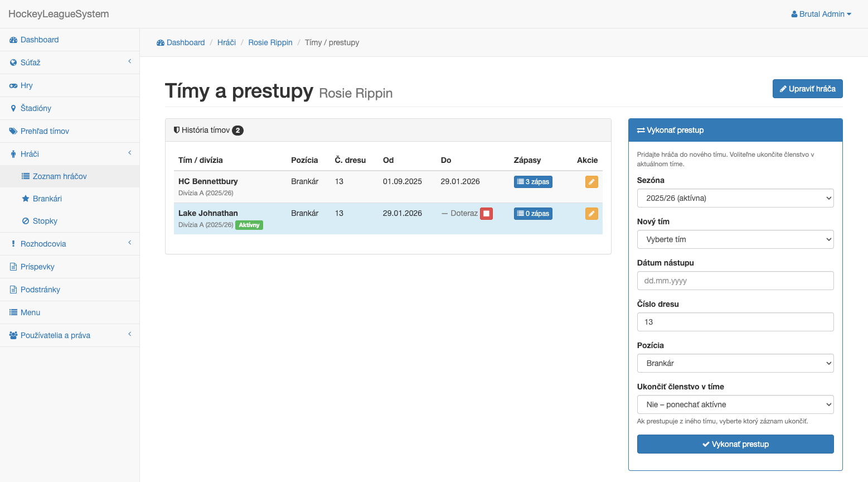Click the 3 zápas badge for HC Bennettbury
This screenshot has height=482, width=868.
click(533, 182)
